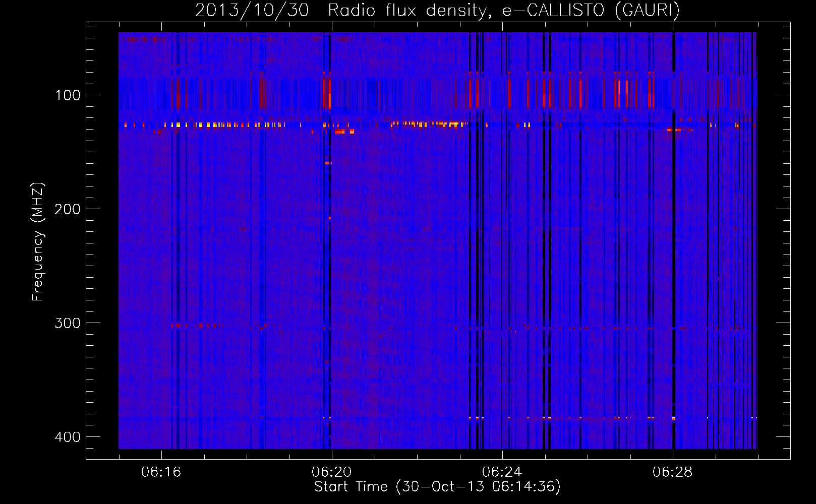Click the 'Start Time (30-Oct-13 06:14:36)' label
This screenshot has width=816, height=504.
pos(437,487)
